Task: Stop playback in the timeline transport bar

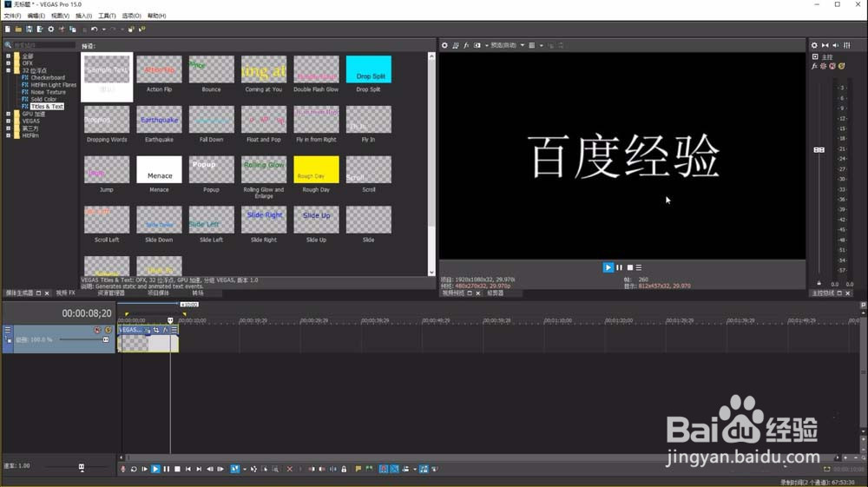Action: [x=177, y=469]
